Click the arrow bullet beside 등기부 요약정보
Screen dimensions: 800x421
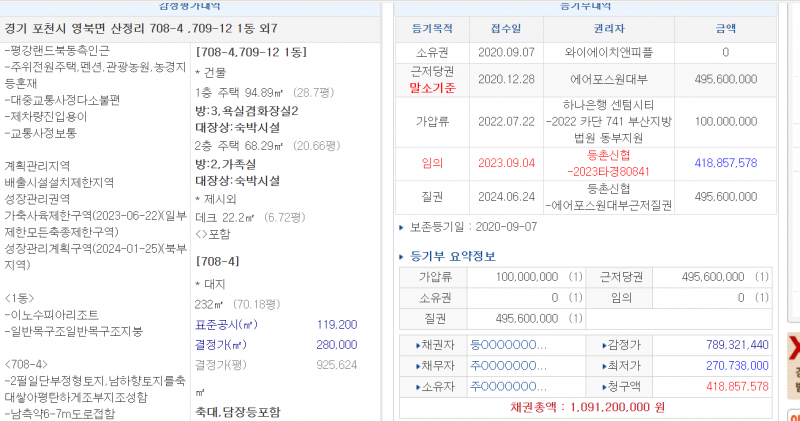click(402, 256)
